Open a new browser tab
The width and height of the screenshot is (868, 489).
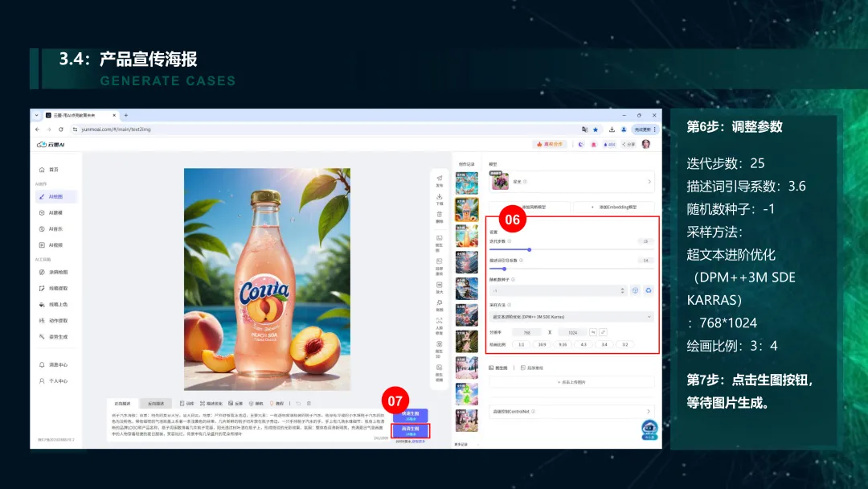tap(125, 115)
